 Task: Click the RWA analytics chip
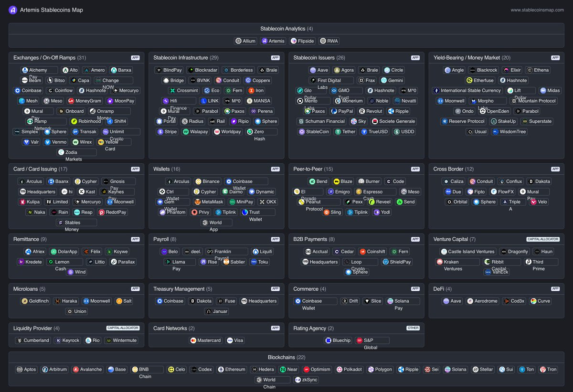click(329, 41)
